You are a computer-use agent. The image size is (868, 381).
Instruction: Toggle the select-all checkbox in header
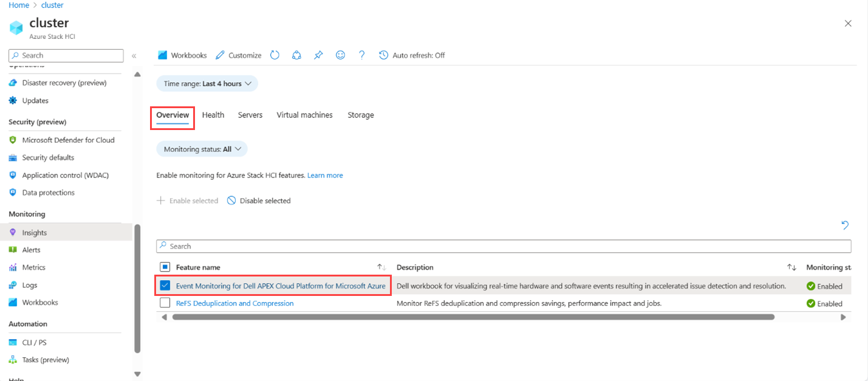[x=165, y=267]
